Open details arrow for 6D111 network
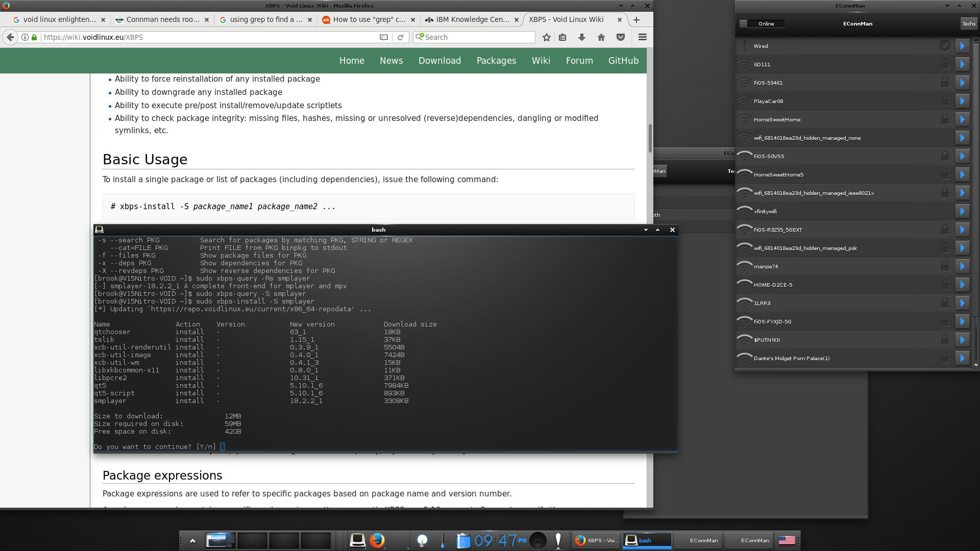Image resolution: width=980 pixels, height=551 pixels. [962, 64]
